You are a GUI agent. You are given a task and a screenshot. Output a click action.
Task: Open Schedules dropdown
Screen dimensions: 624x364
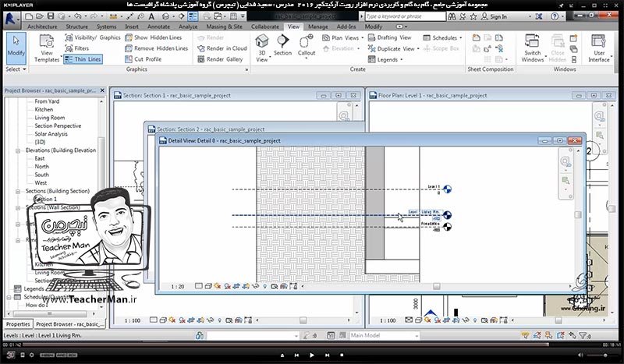pyautogui.click(x=442, y=37)
